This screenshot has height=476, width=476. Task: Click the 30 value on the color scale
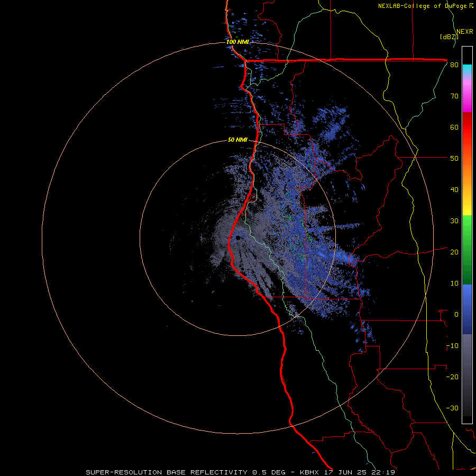tap(454, 221)
